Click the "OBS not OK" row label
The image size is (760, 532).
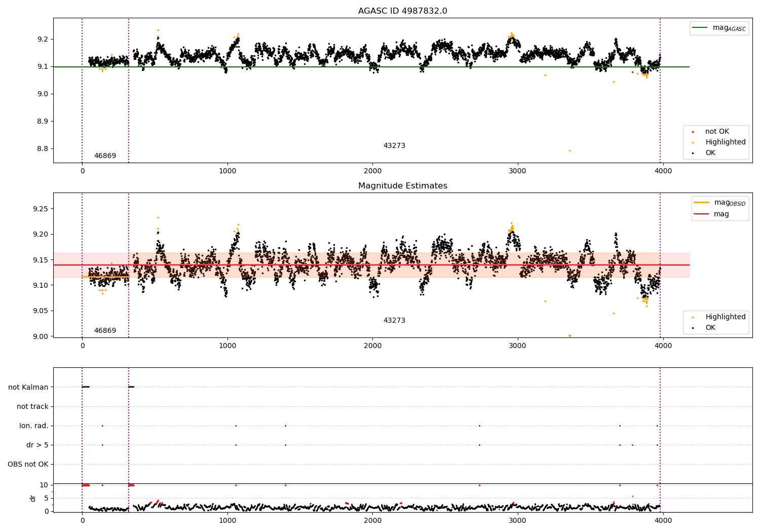28,464
